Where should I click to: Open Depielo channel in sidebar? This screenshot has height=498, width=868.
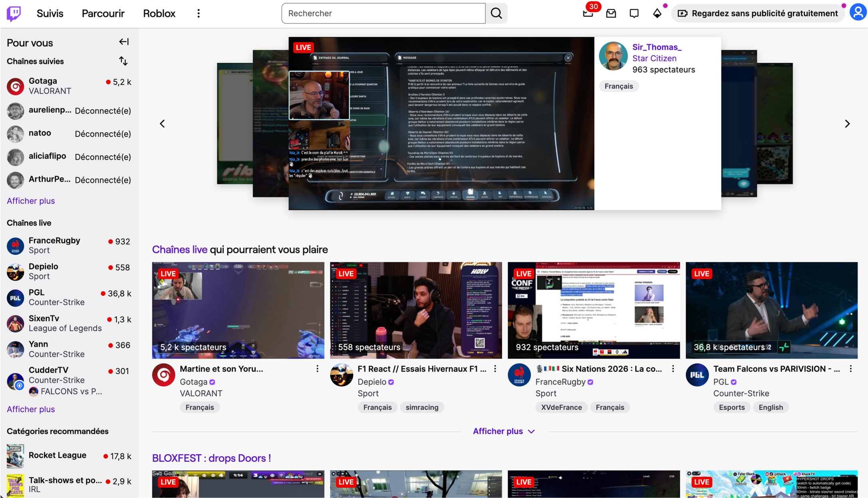(69, 271)
